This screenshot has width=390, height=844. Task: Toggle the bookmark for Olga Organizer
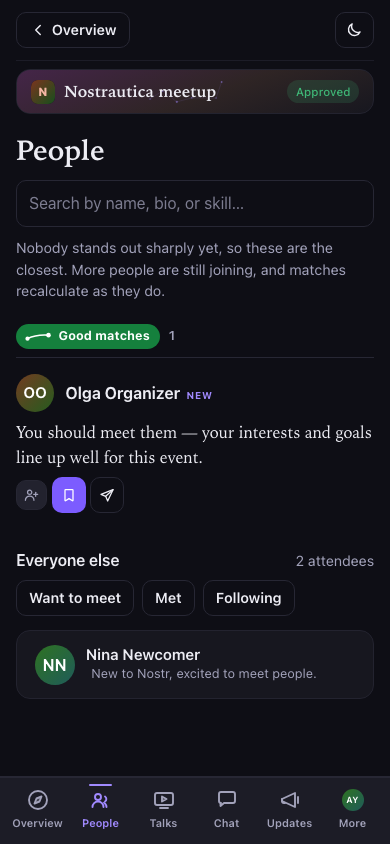(x=69, y=495)
